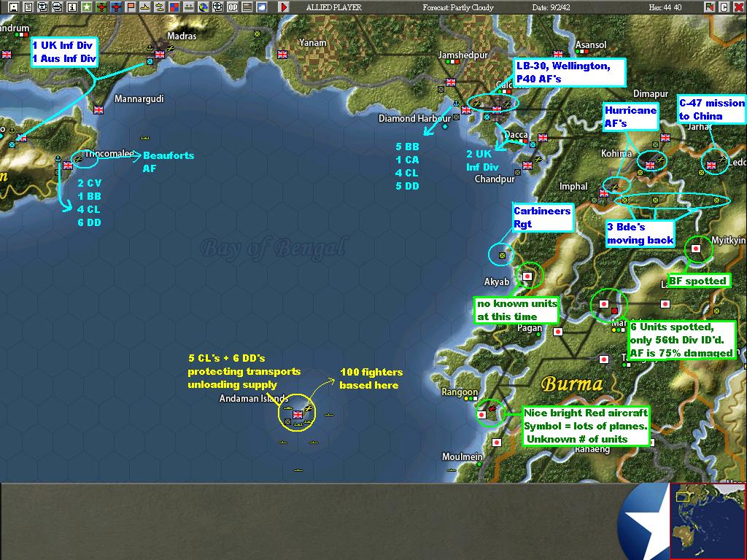Image resolution: width=747 pixels, height=560 pixels.
Task: Select the red plane on green icon
Action: [101, 7]
